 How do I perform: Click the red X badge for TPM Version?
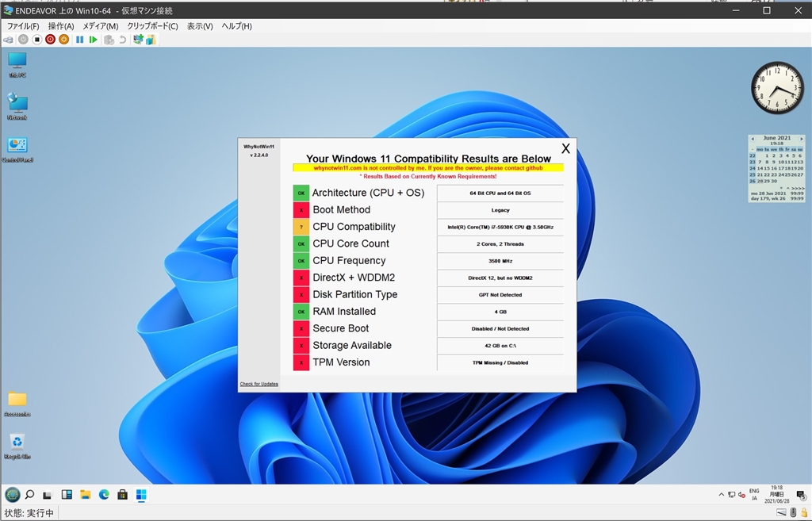301,362
